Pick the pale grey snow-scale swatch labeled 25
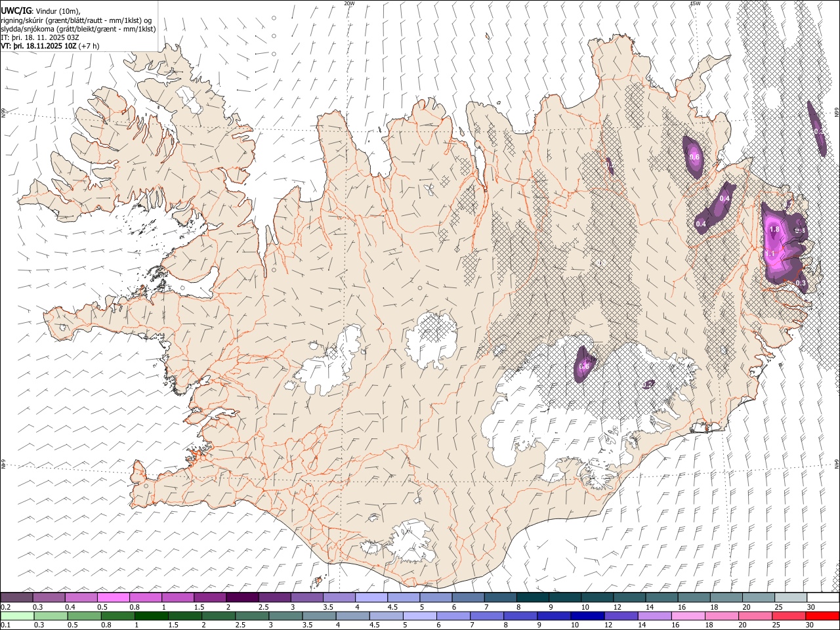 tap(791, 597)
